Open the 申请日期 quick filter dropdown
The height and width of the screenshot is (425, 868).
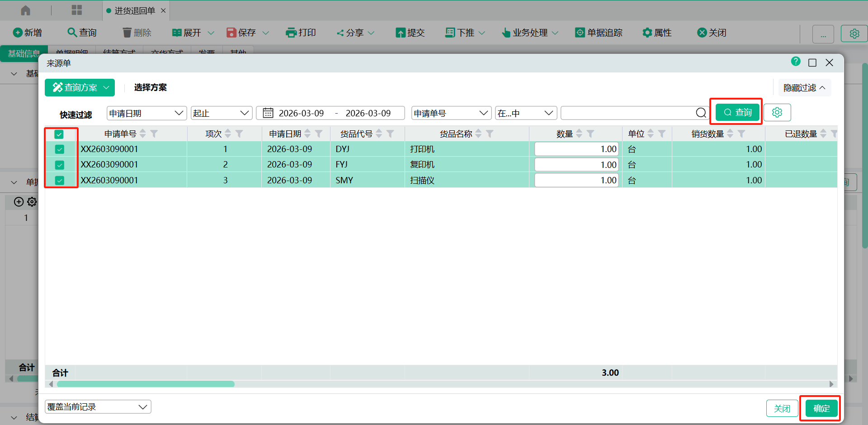[x=146, y=113]
